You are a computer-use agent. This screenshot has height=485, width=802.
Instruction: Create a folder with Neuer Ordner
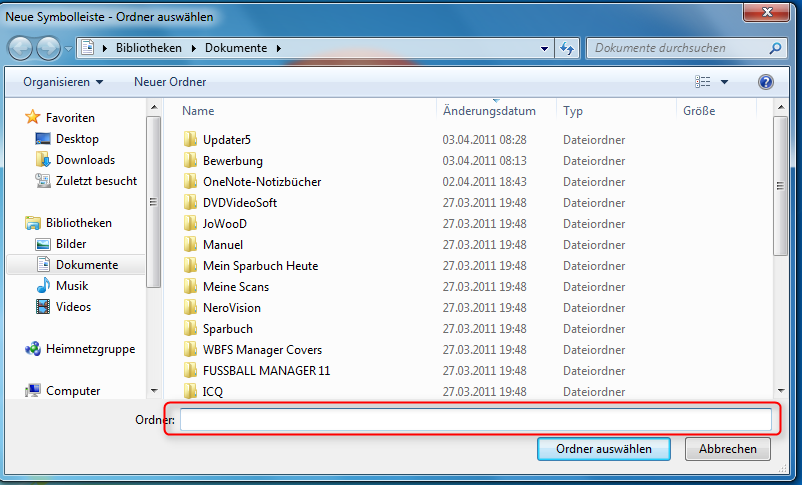[170, 82]
